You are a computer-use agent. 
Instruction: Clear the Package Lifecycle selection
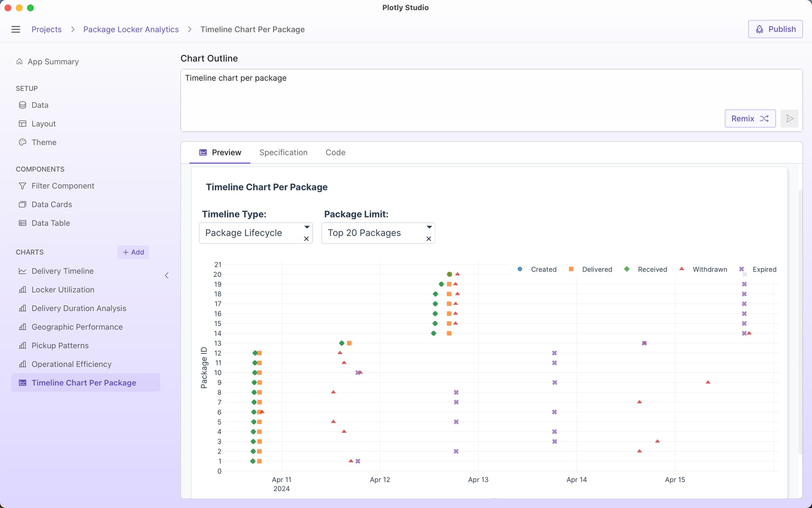307,239
